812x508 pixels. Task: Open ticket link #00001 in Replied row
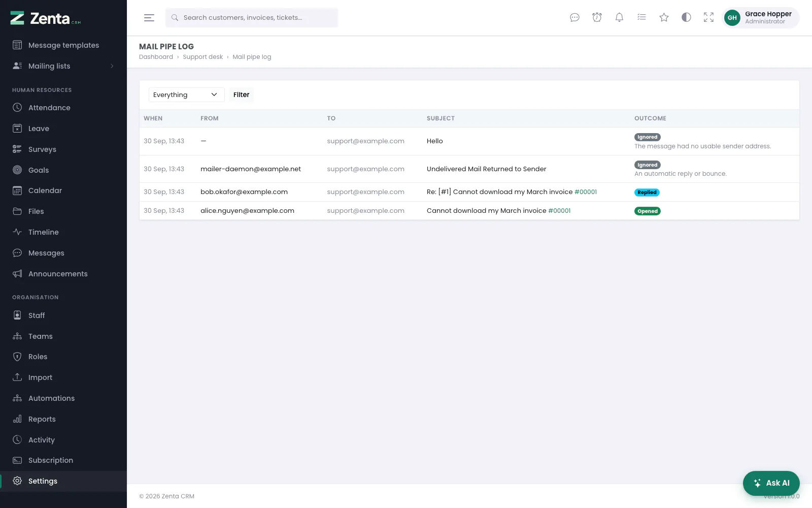point(586,192)
